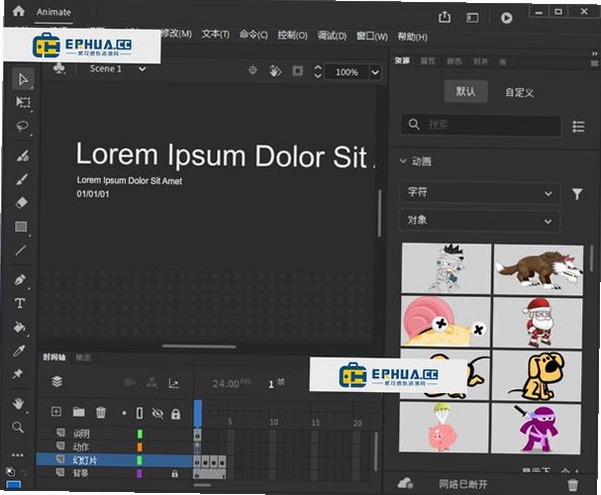Toggle layer parenting view icon
Image resolution: width=601 pixels, height=495 pixels.
click(152, 383)
